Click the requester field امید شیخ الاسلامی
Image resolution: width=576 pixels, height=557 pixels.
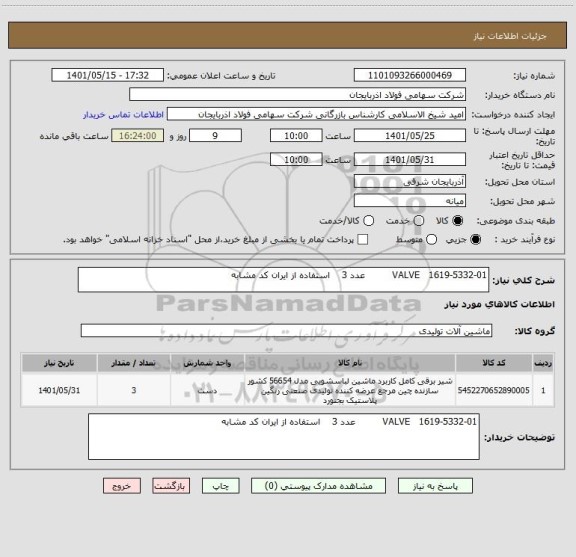click(316, 114)
